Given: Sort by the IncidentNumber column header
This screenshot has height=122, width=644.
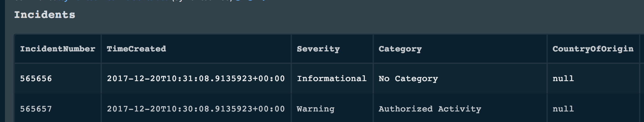Looking at the screenshot, I should pyautogui.click(x=58, y=49).
